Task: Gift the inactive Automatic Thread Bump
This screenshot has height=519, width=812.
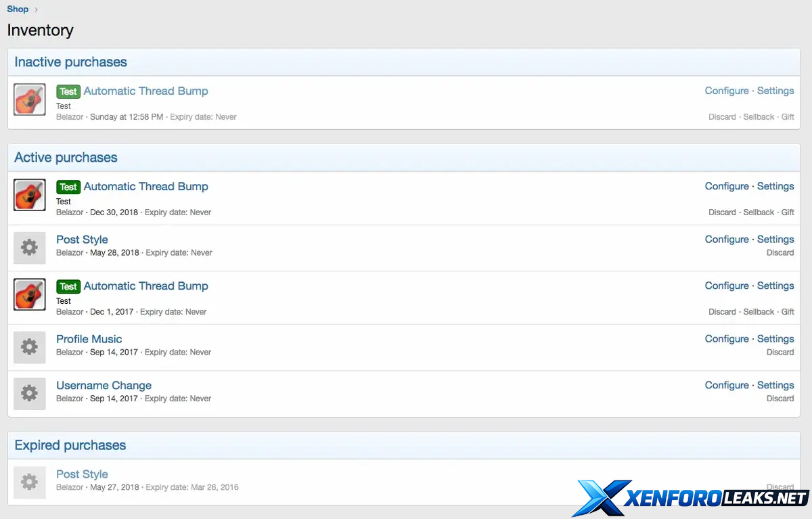Action: tap(788, 117)
